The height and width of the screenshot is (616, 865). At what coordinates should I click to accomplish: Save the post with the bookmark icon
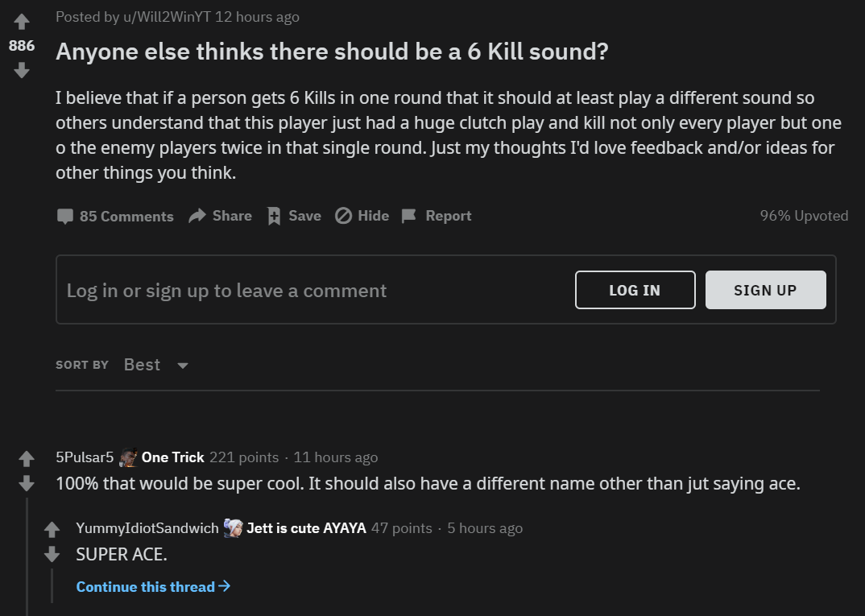point(275,215)
